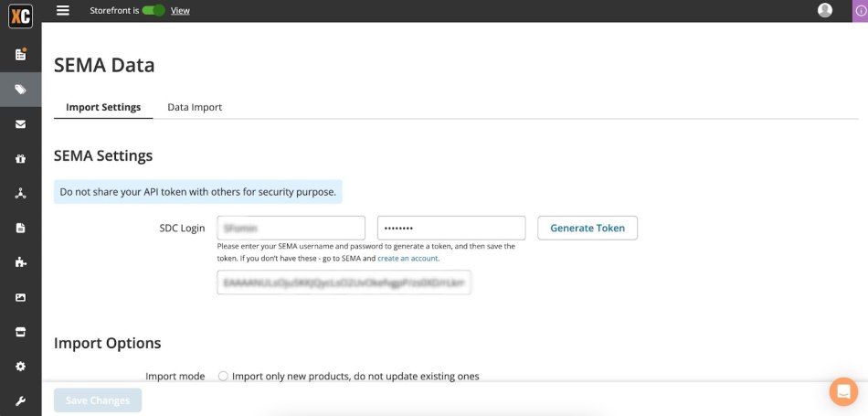
Task: Open the envelope messages icon in sidebar
Action: (x=20, y=124)
